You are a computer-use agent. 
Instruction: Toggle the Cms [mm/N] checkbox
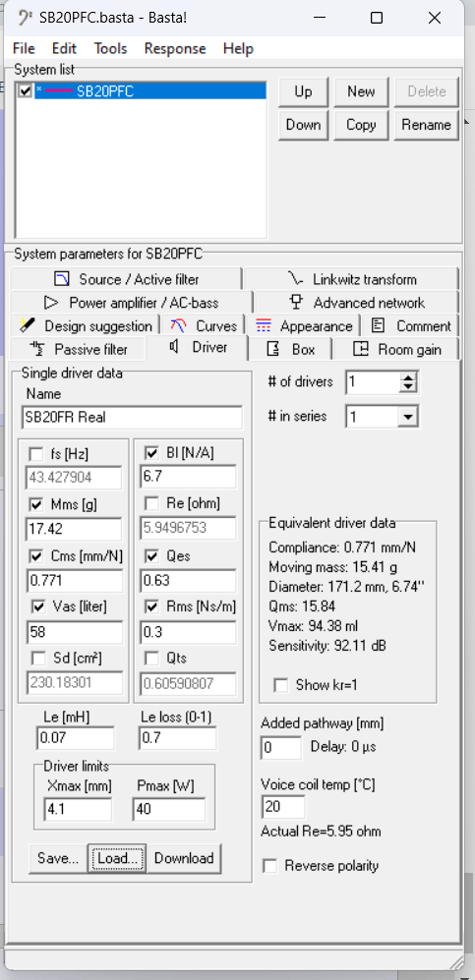click(36, 556)
